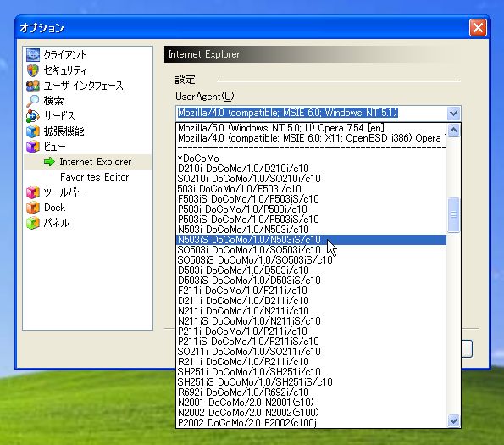Select D503i DoCoMo/1.0/D503i/c10

click(x=311, y=270)
